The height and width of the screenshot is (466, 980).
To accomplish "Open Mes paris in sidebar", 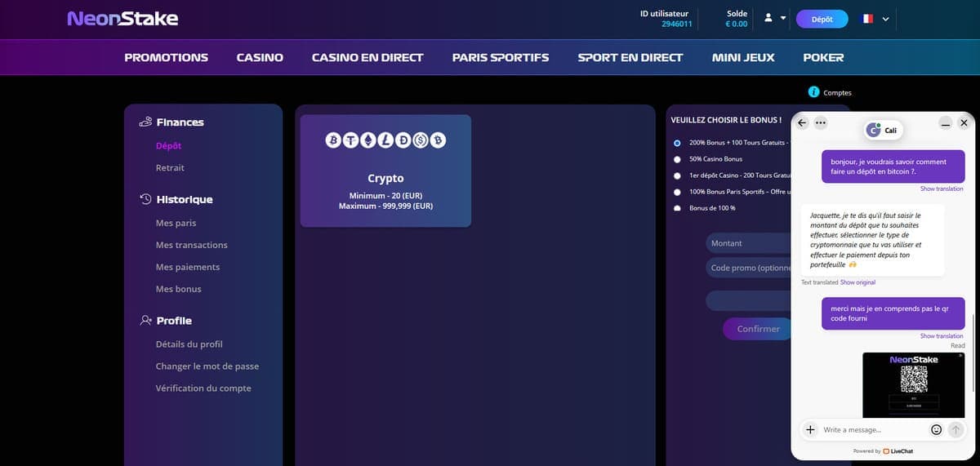I will coord(176,223).
